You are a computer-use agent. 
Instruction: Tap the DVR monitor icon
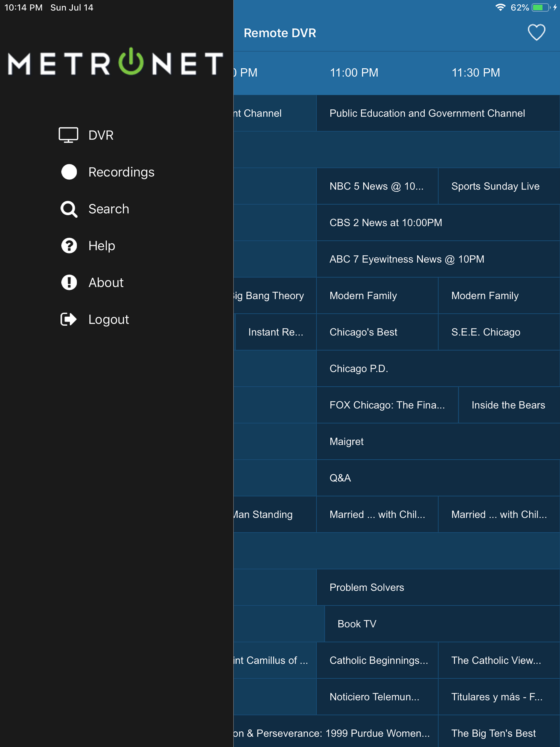69,135
